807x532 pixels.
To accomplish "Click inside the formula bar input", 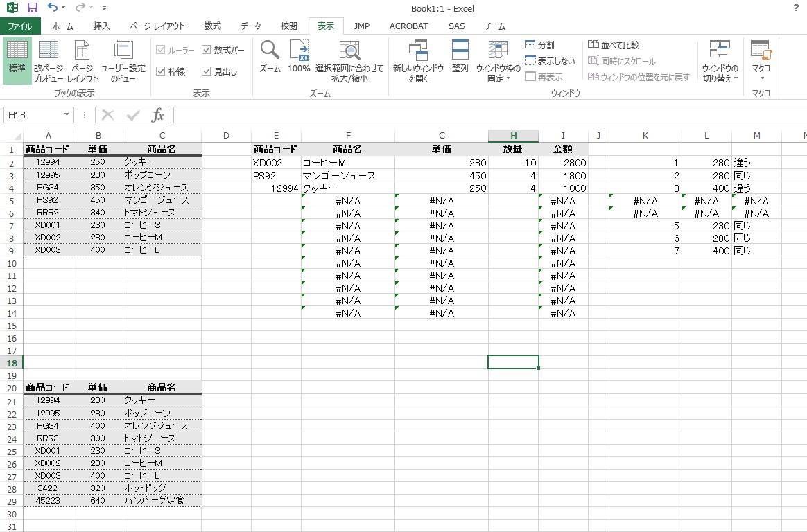I will [485, 115].
